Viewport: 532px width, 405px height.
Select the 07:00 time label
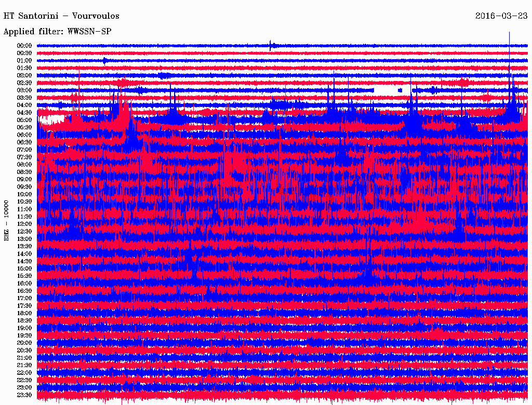click(24, 150)
